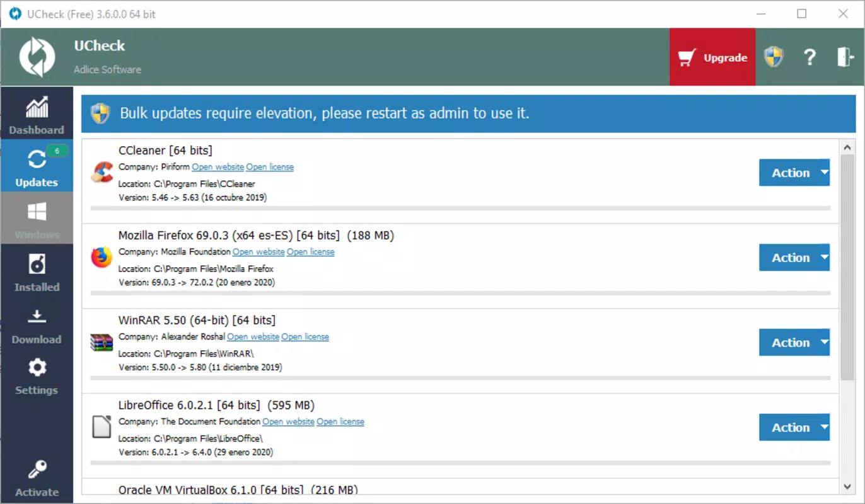
Task: Click the scrollbar down arrow
Action: (x=848, y=486)
